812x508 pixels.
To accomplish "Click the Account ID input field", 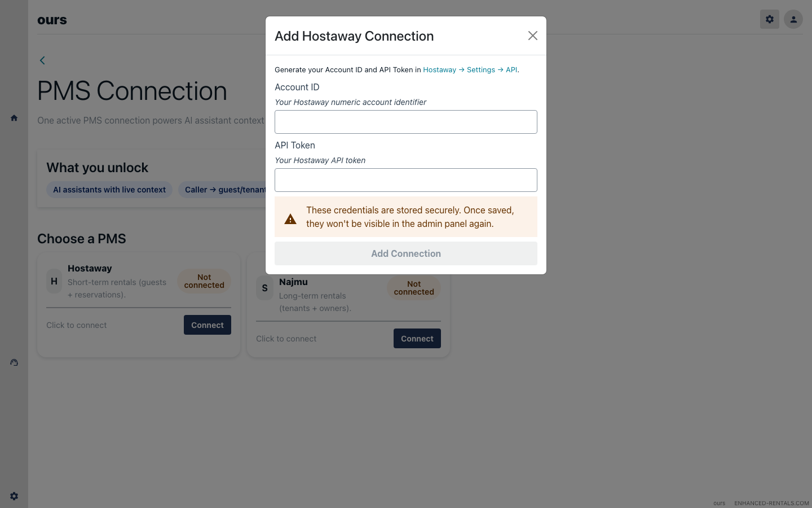I will point(405,121).
